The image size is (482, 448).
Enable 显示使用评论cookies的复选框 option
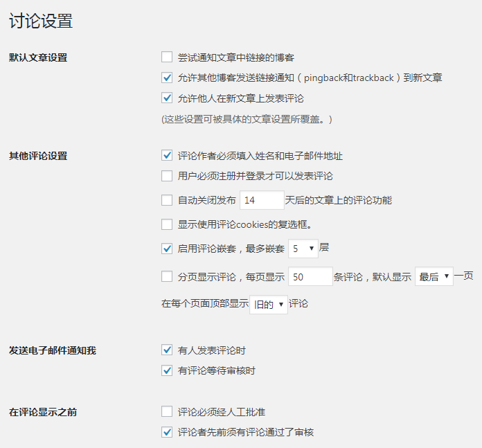coord(167,224)
